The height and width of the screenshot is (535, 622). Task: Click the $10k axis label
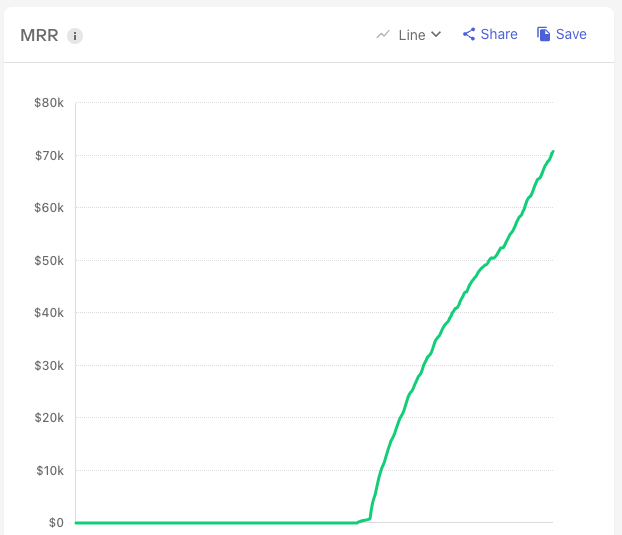pyautogui.click(x=50, y=470)
